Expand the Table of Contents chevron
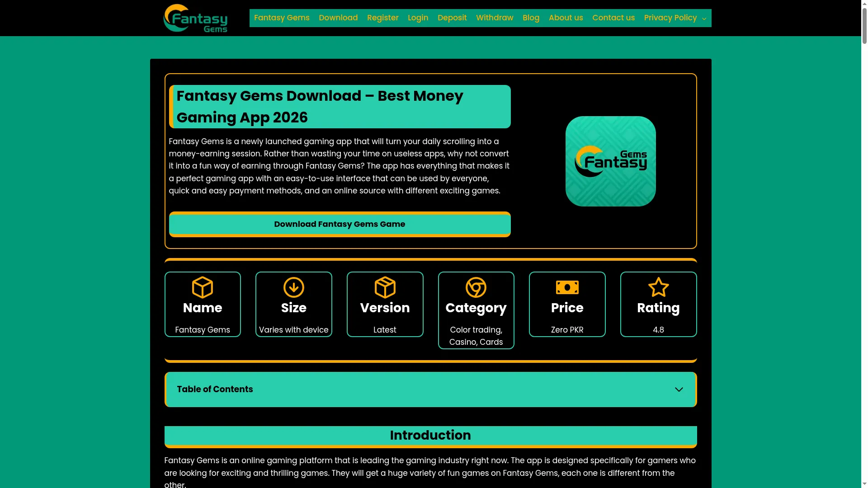This screenshot has width=868, height=488. [679, 389]
